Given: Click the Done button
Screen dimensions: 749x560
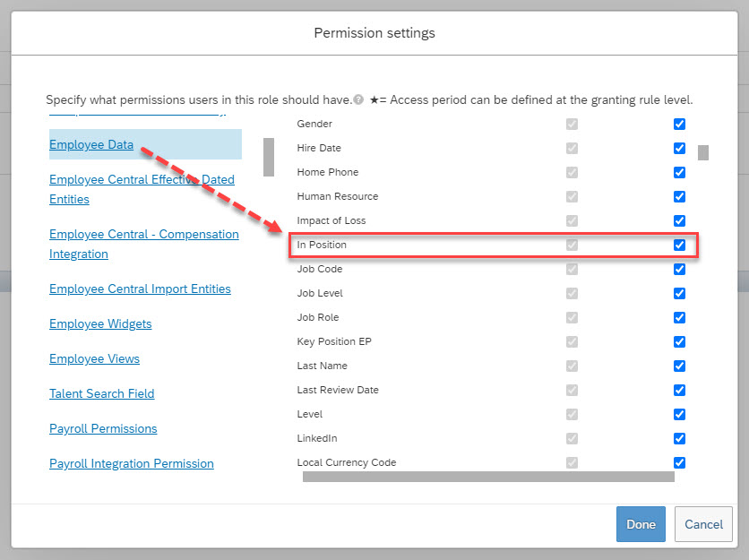Looking at the screenshot, I should pos(641,524).
